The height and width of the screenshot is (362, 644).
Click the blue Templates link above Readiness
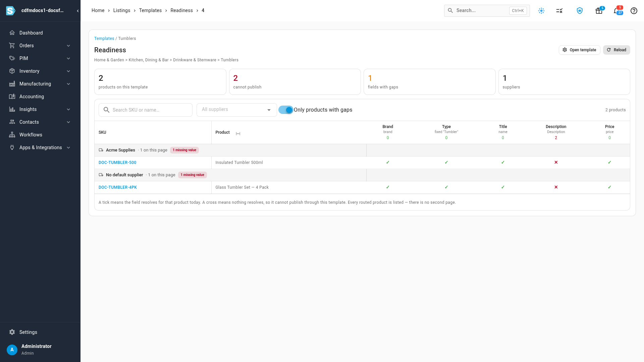[104, 39]
